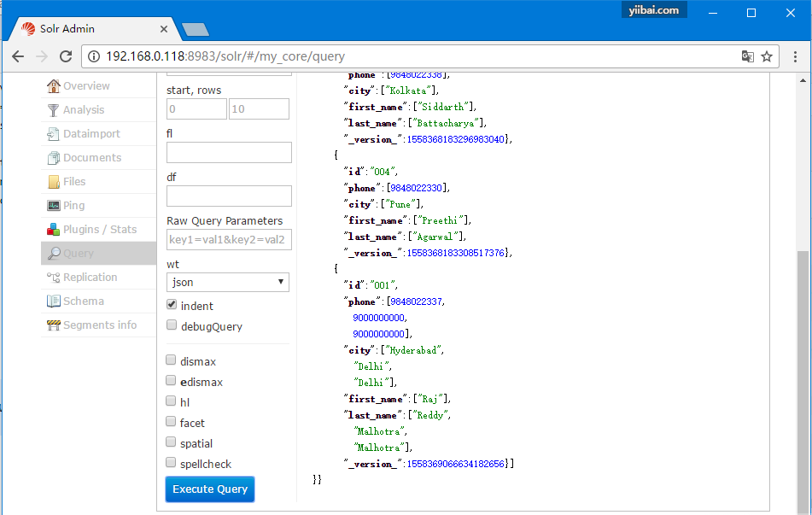Enable the debugQuery checkbox
The height and width of the screenshot is (515, 812).
pos(172,325)
